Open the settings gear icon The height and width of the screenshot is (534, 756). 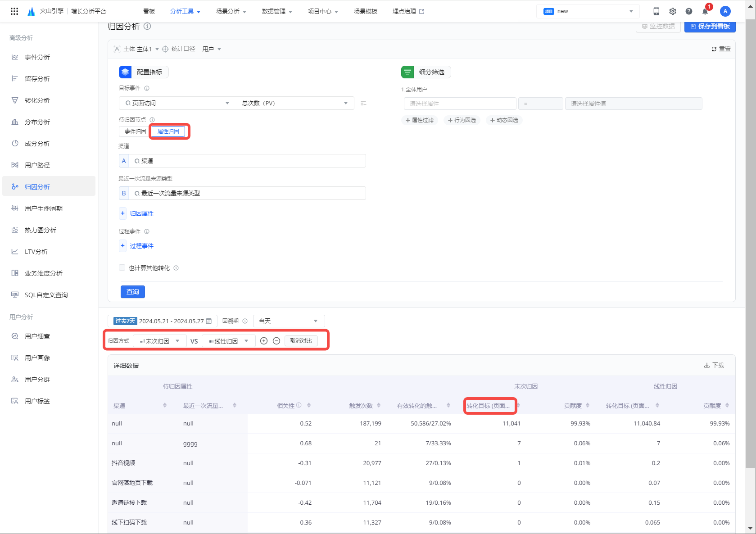(673, 11)
